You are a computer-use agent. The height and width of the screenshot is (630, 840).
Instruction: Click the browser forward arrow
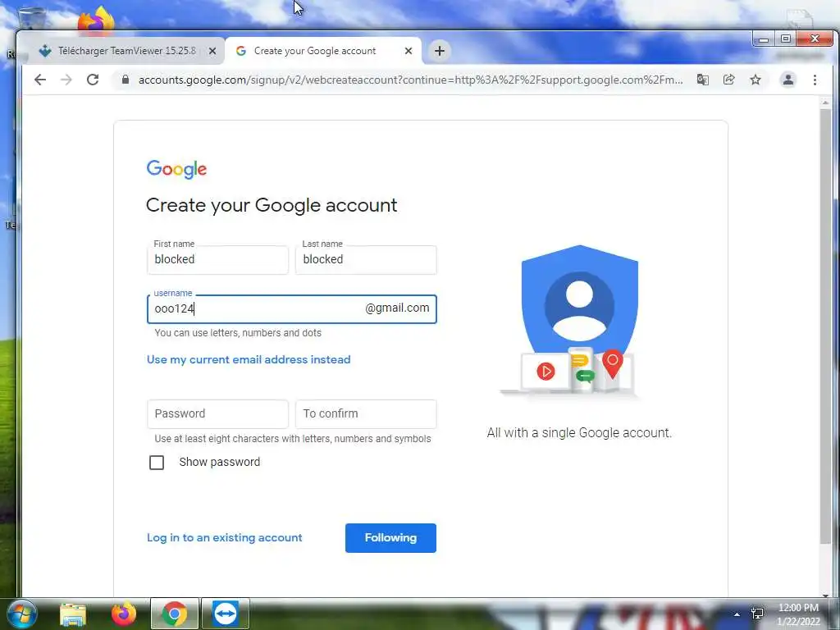click(66, 80)
